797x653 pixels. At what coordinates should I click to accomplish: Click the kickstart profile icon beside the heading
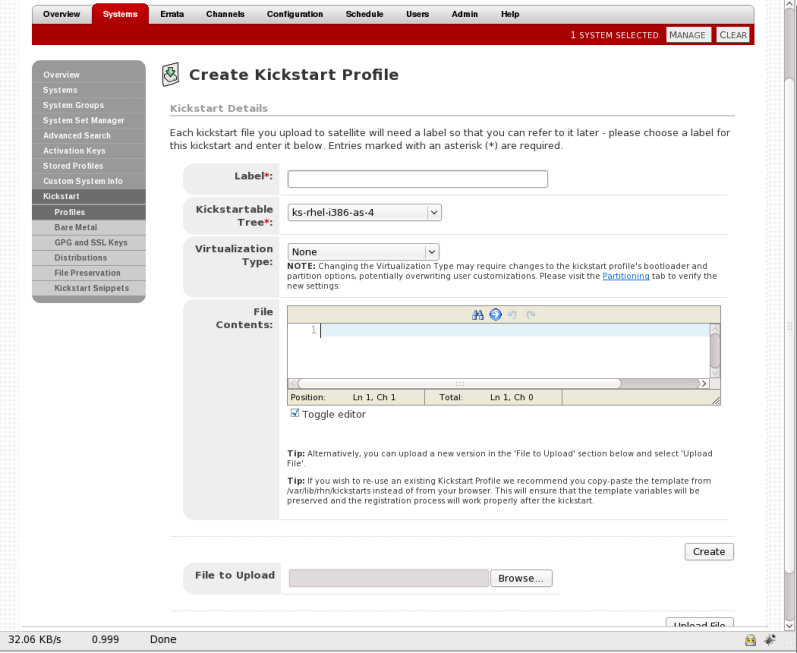tap(171, 75)
